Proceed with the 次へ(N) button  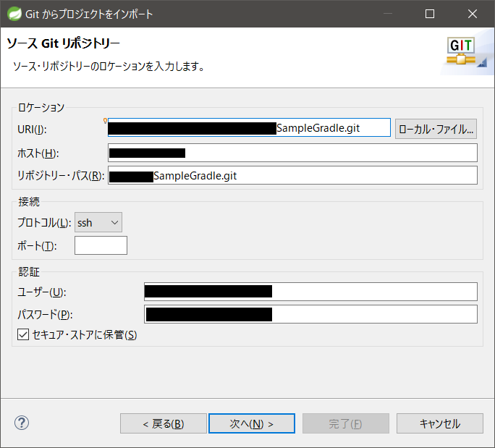(x=252, y=423)
